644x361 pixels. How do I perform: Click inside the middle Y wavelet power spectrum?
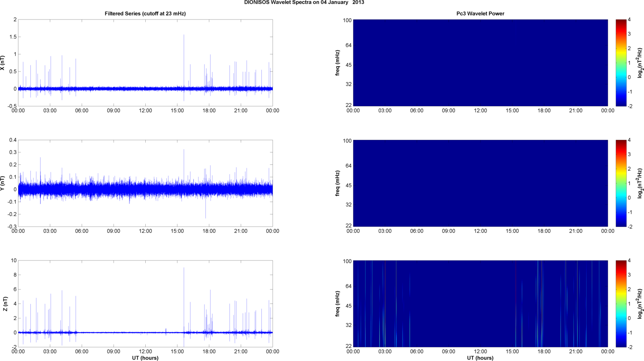point(480,183)
